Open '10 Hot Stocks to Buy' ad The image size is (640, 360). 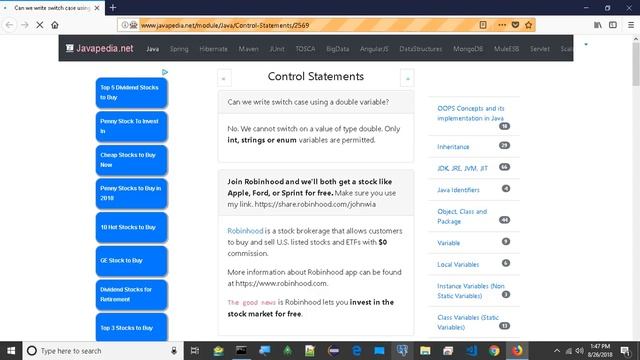pos(131,227)
